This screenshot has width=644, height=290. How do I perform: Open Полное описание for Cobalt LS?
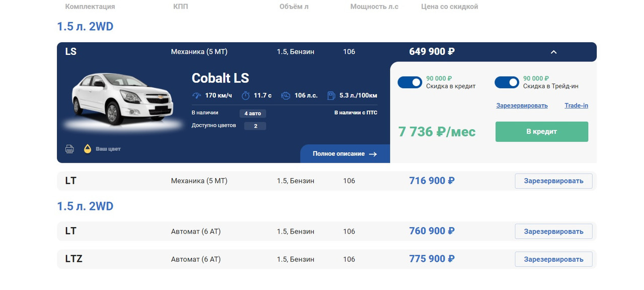pos(345,154)
